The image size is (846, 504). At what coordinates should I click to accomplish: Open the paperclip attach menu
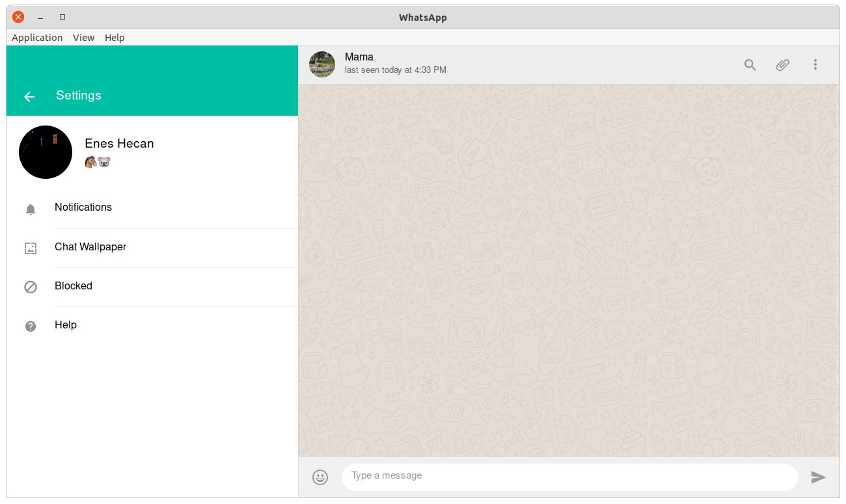tap(783, 64)
